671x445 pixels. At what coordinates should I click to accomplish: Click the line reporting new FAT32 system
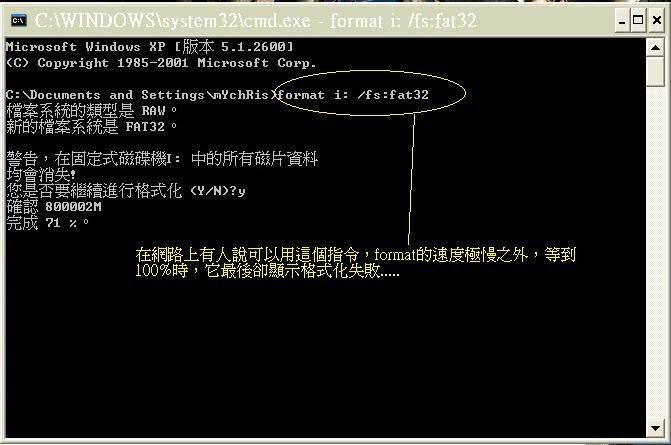coord(92,127)
